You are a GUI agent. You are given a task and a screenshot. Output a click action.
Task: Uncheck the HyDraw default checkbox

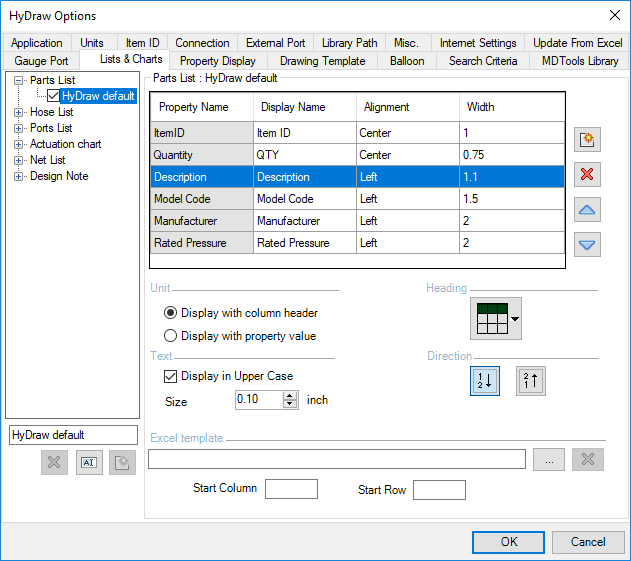click(x=54, y=96)
